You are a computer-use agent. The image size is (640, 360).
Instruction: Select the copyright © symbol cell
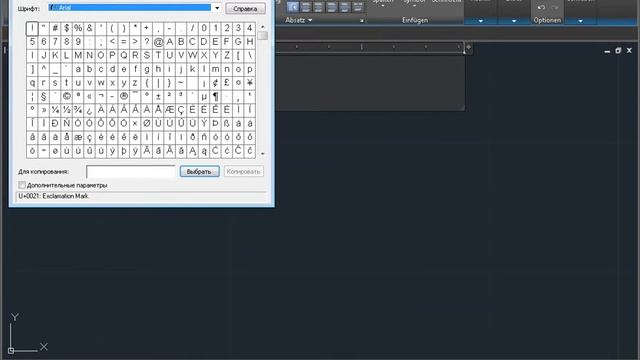(x=67, y=96)
